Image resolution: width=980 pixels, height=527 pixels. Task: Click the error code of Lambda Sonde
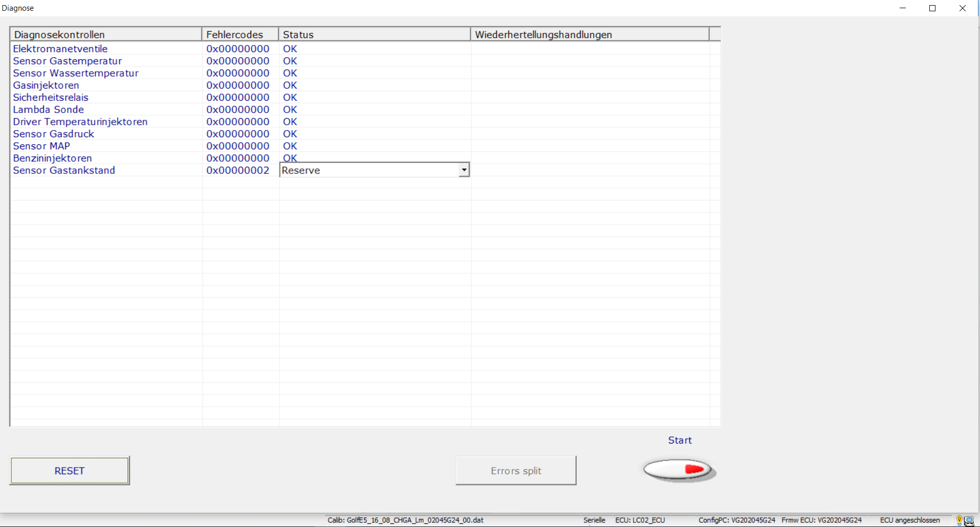click(238, 109)
